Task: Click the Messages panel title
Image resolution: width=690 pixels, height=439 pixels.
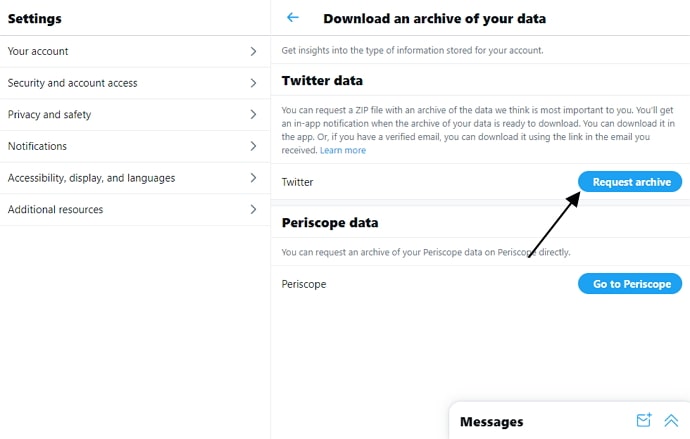Action: (x=492, y=421)
